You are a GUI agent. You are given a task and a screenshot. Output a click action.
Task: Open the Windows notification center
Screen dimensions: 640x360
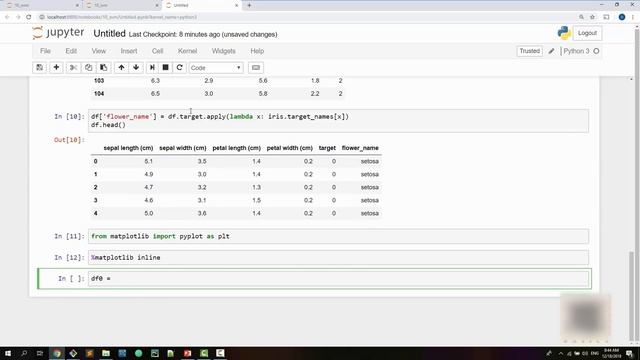click(x=630, y=353)
